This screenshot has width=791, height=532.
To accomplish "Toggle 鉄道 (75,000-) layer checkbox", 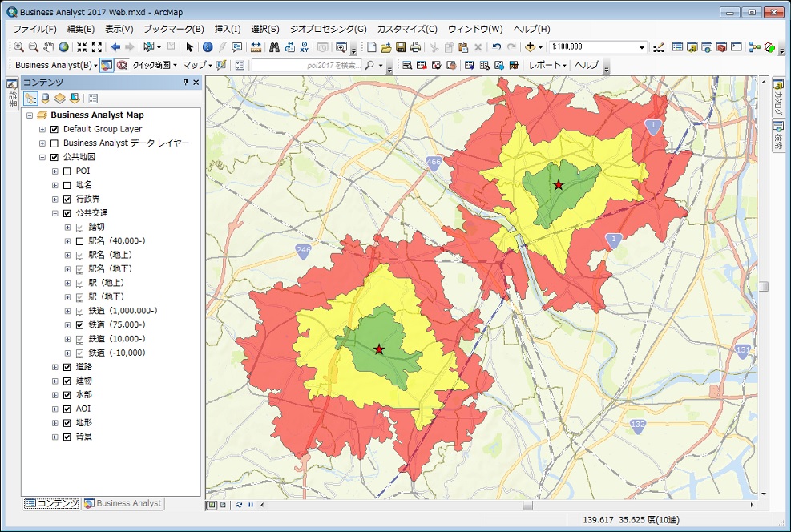I will [x=79, y=325].
